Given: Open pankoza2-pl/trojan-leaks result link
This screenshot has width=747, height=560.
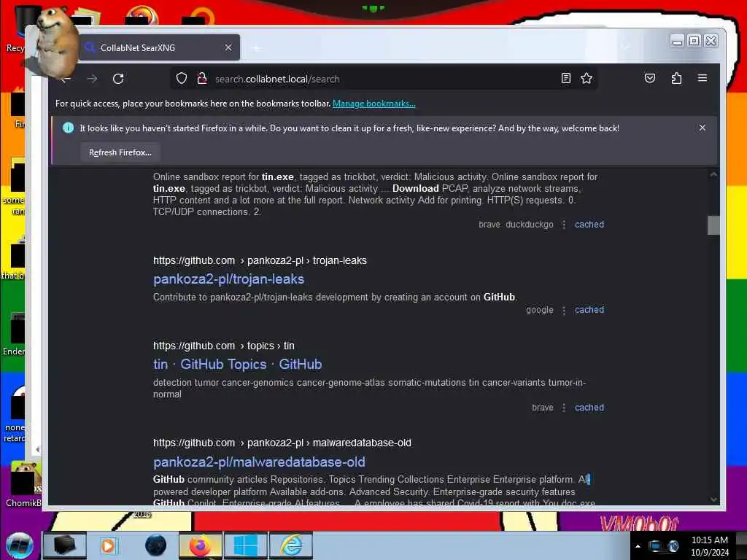Looking at the screenshot, I should point(228,279).
